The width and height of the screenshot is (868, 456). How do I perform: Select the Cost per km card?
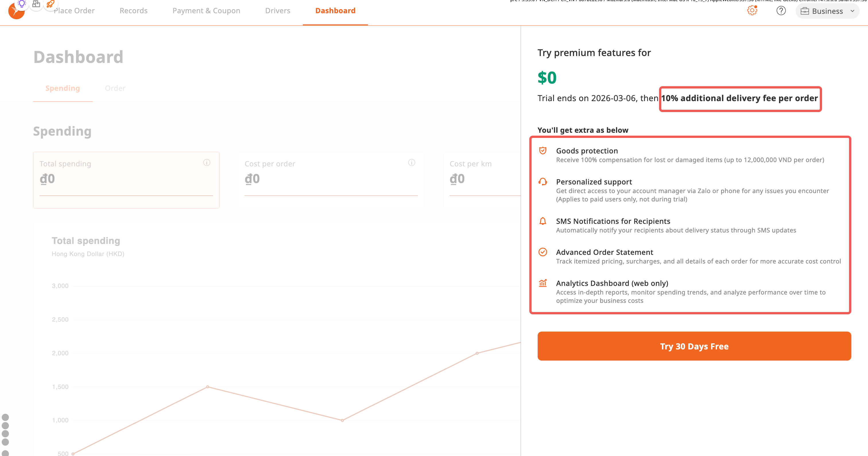(482, 180)
